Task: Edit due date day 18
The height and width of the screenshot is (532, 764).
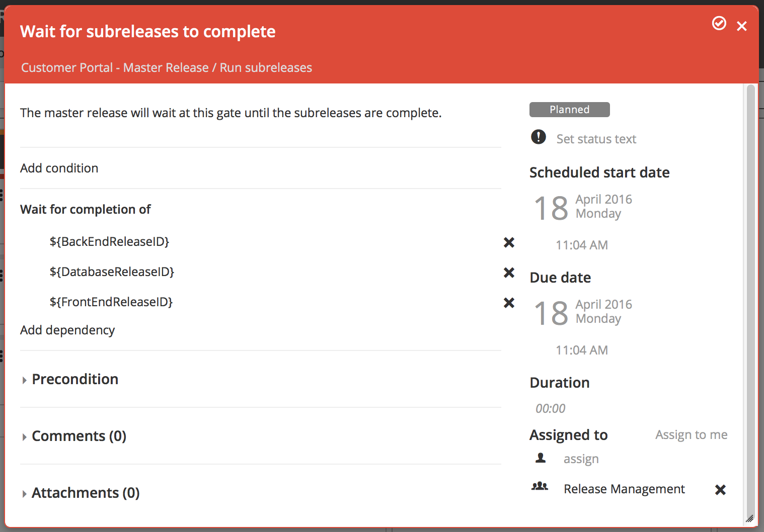Action: (551, 313)
